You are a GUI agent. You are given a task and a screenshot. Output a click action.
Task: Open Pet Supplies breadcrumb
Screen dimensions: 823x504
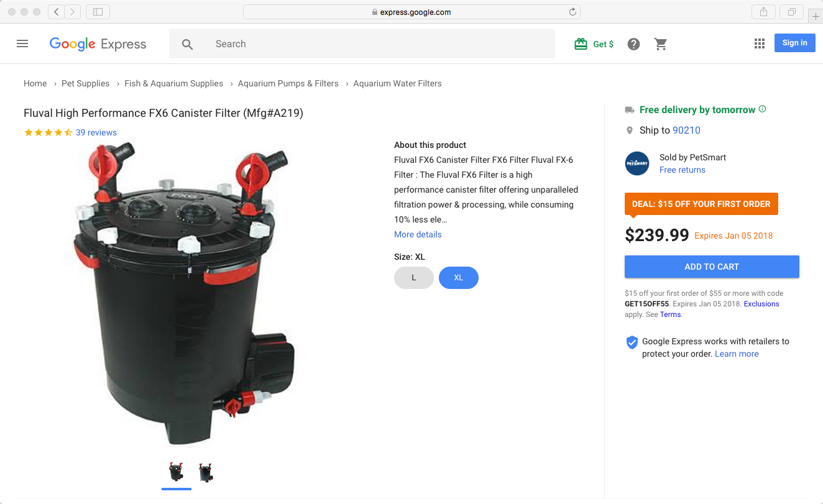pos(85,83)
